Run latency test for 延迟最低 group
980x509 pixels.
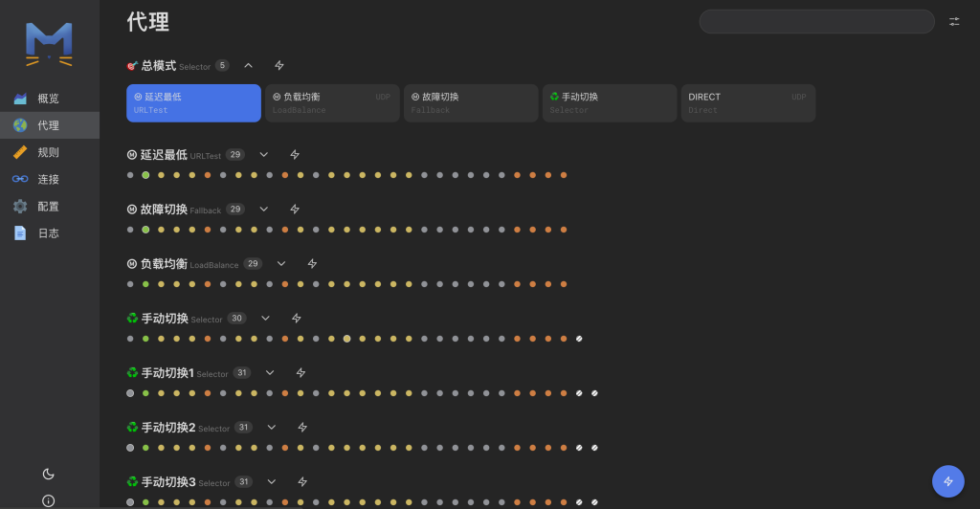click(295, 155)
